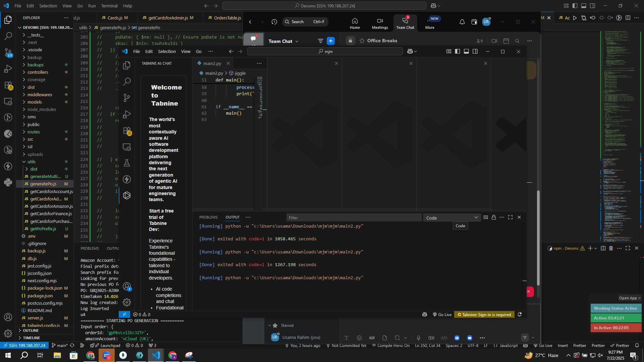Click Run play icon in back VS Code editor toolbar
The image size is (644, 362).
[575, 18]
